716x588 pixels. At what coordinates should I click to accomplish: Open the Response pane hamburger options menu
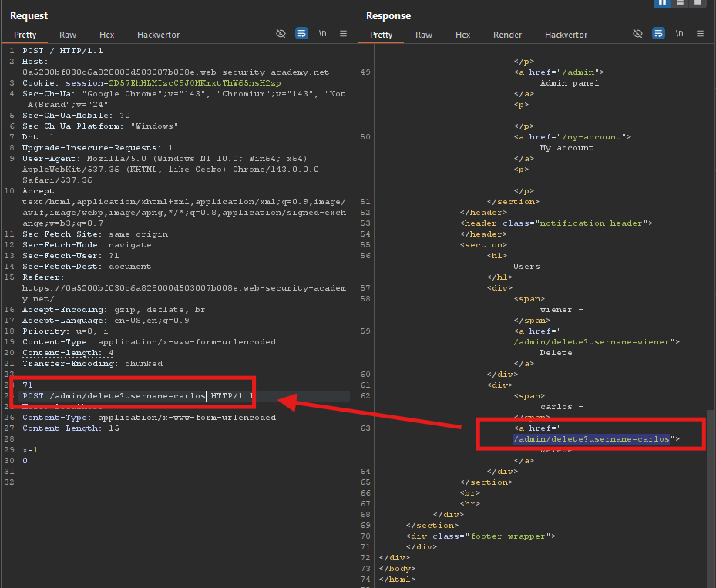click(x=700, y=33)
